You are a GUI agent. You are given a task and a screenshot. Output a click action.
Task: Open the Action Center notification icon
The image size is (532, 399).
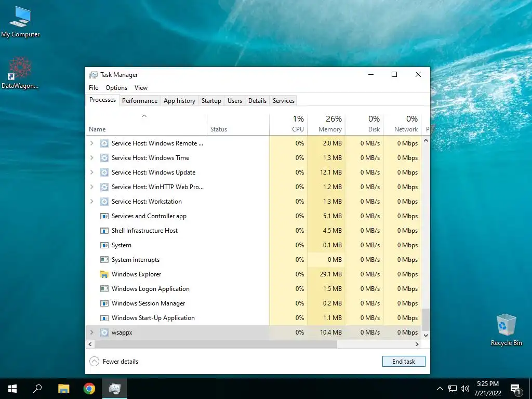click(x=515, y=390)
